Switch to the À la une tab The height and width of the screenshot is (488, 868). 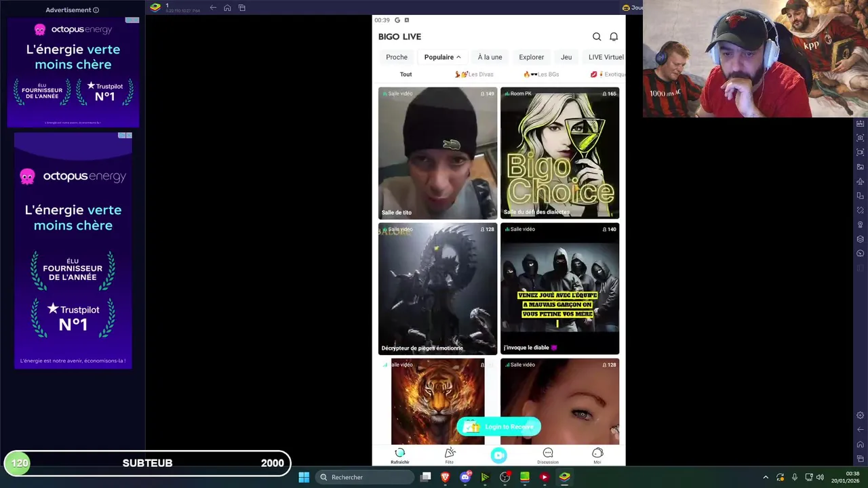pyautogui.click(x=490, y=57)
